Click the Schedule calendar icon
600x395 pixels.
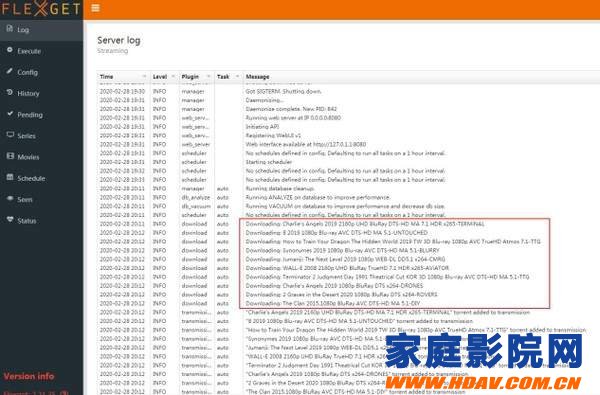pos(10,177)
